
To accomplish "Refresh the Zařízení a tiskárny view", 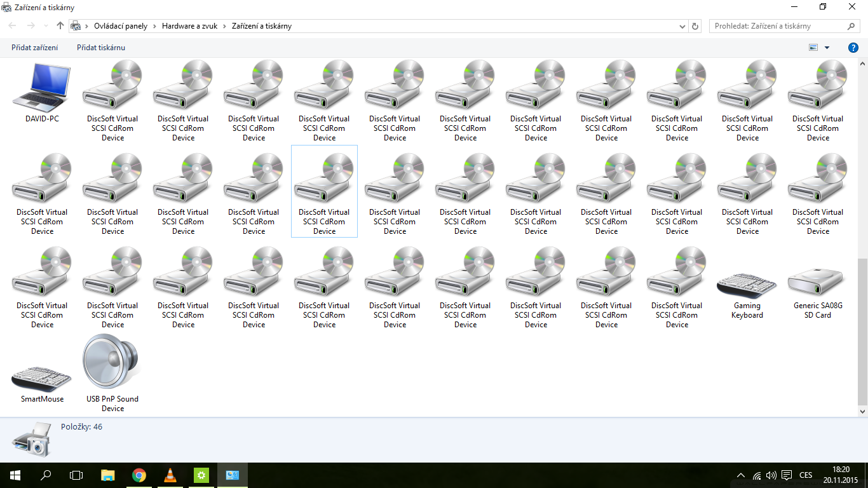I will [695, 26].
